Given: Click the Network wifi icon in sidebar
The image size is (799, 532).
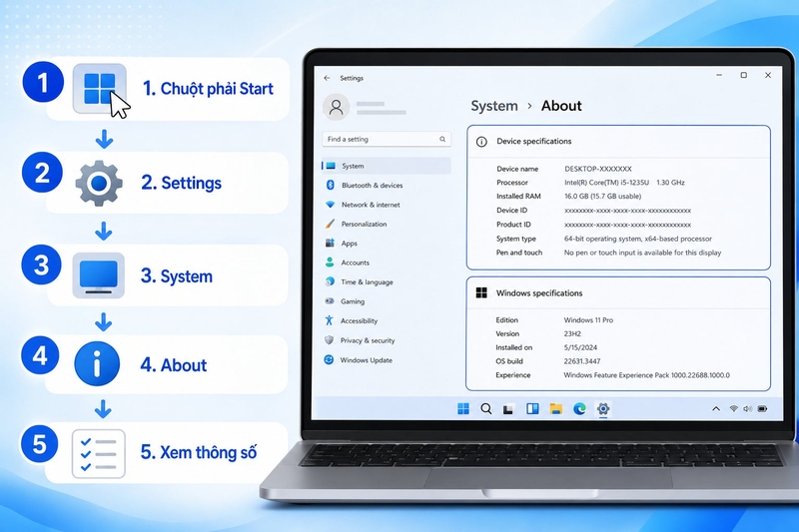Looking at the screenshot, I should point(331,205).
